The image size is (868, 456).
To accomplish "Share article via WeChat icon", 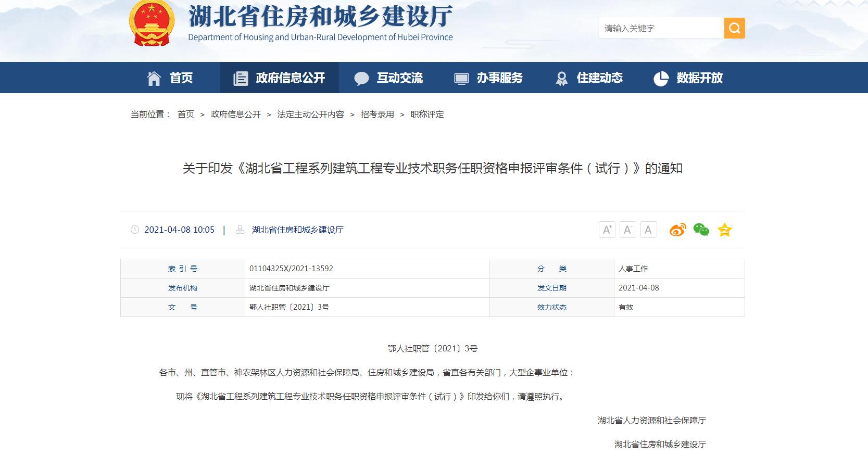I will (x=701, y=230).
